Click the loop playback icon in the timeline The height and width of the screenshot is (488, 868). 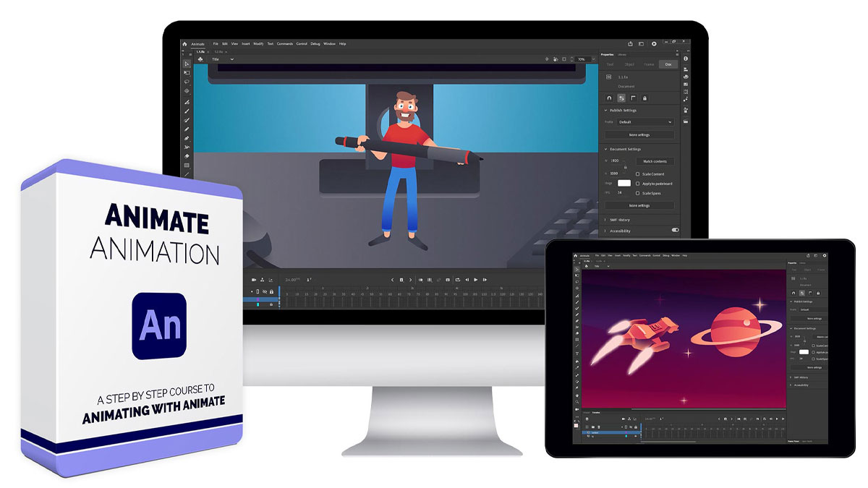[458, 281]
